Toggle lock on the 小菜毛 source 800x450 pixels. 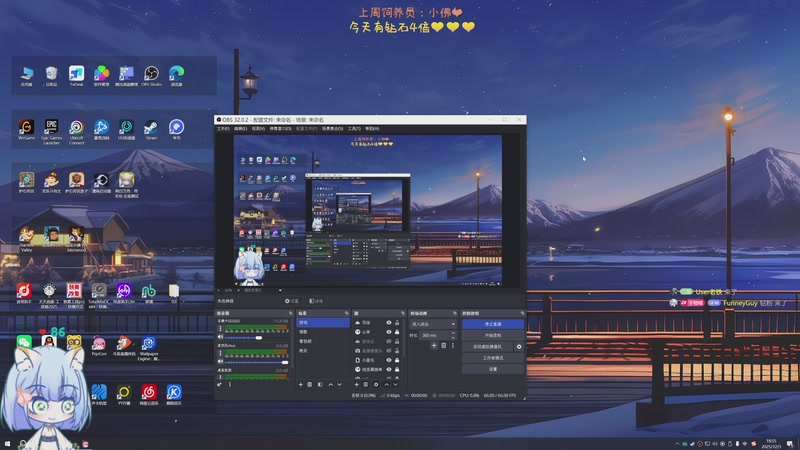[397, 360]
